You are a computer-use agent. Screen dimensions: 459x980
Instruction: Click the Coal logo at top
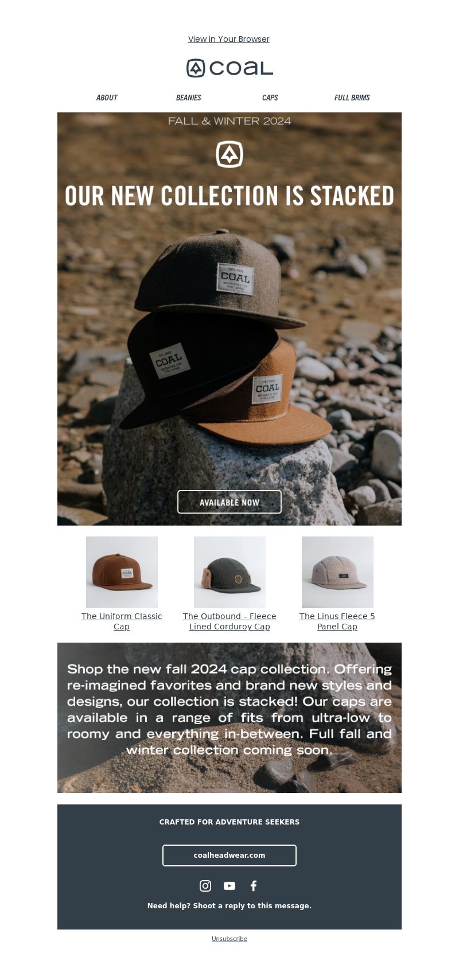click(229, 68)
